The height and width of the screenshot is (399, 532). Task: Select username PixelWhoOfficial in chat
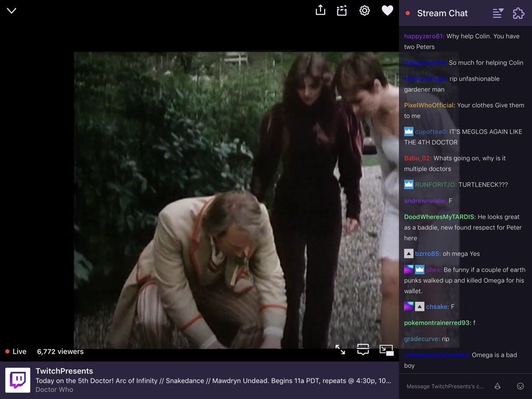point(430,105)
